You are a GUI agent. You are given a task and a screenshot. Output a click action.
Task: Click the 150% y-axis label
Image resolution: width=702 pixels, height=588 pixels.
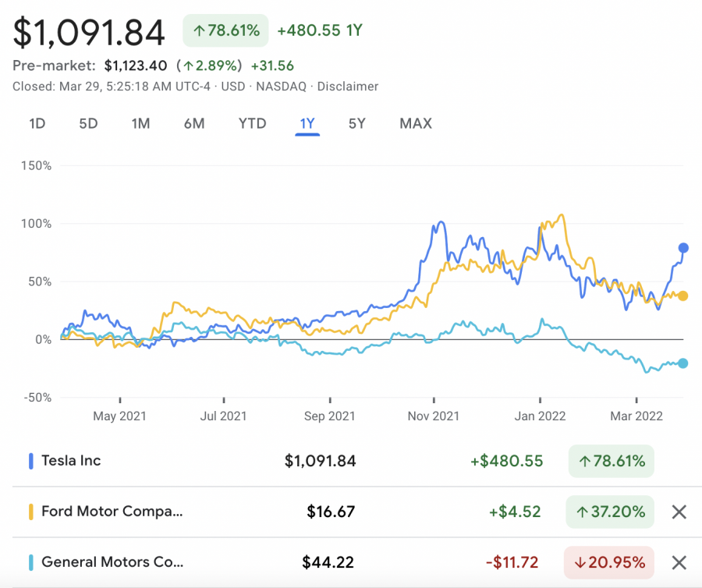pos(36,166)
